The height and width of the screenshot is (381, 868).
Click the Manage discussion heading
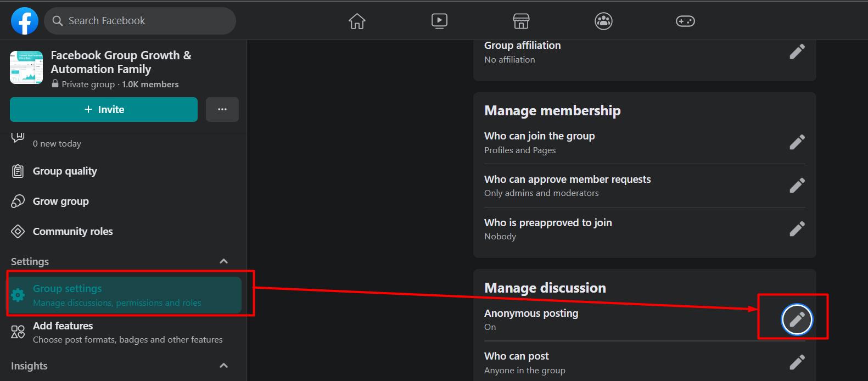pos(545,288)
